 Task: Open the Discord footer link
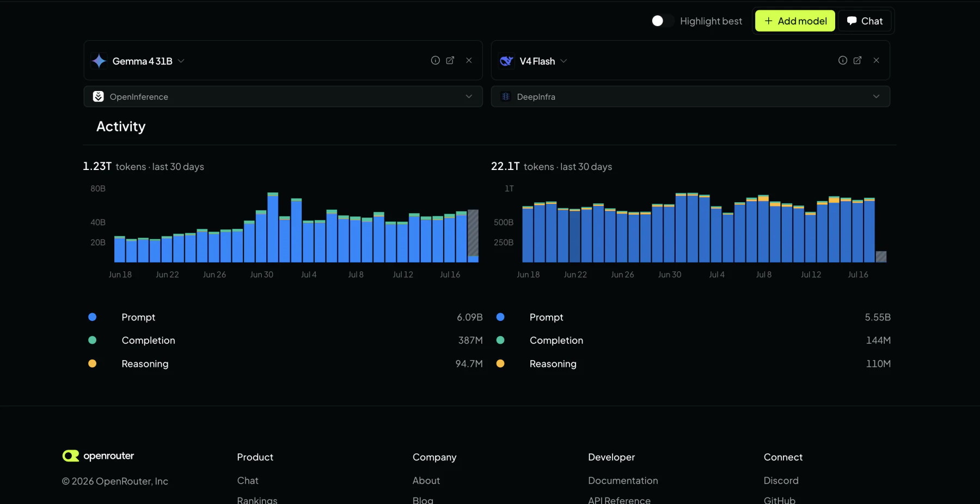pyautogui.click(x=781, y=481)
